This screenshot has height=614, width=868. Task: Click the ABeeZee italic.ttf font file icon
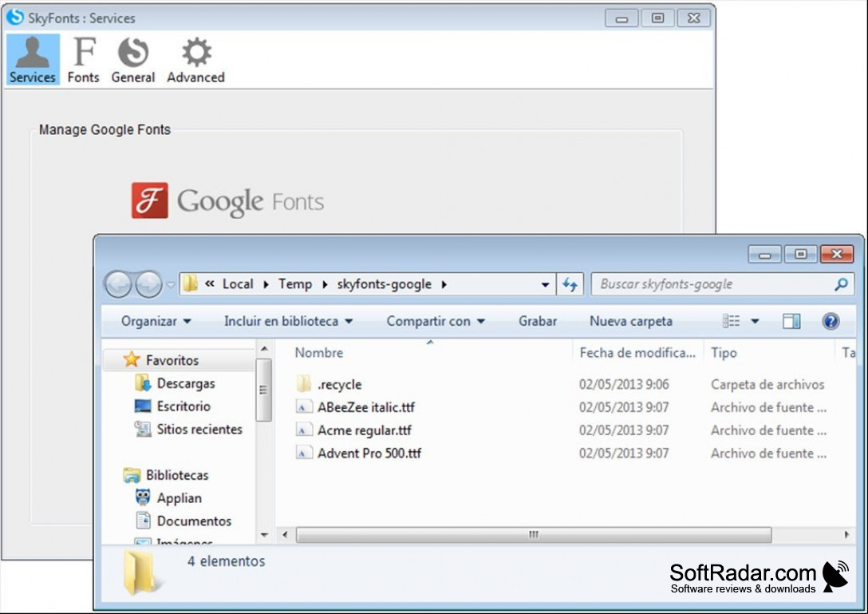pyautogui.click(x=303, y=407)
